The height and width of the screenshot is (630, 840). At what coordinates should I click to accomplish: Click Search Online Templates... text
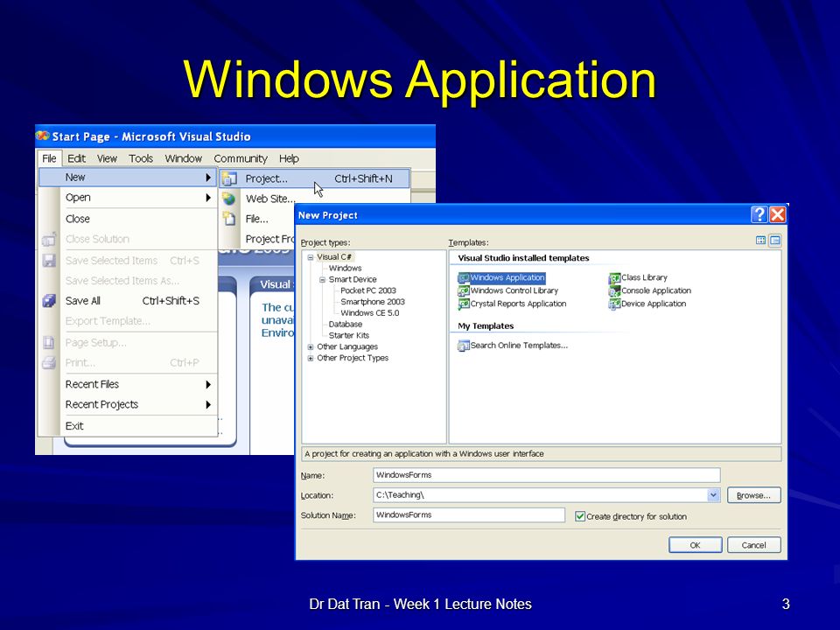[x=519, y=346]
